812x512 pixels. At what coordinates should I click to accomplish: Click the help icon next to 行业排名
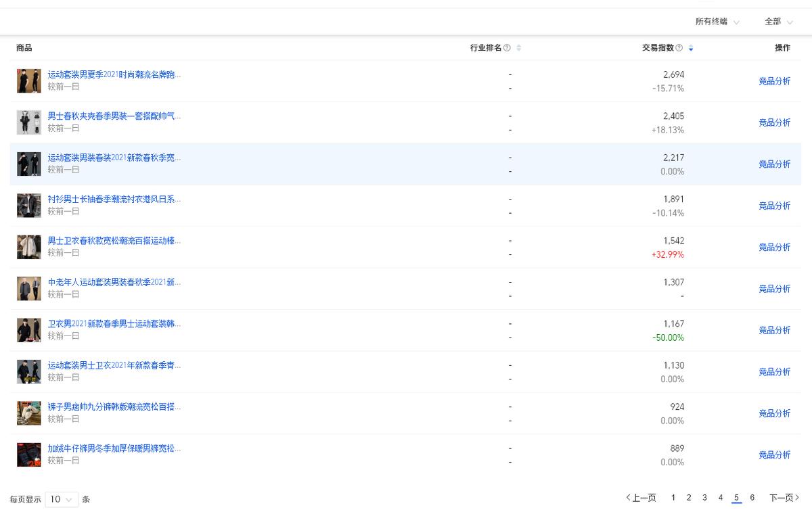pyautogui.click(x=507, y=48)
